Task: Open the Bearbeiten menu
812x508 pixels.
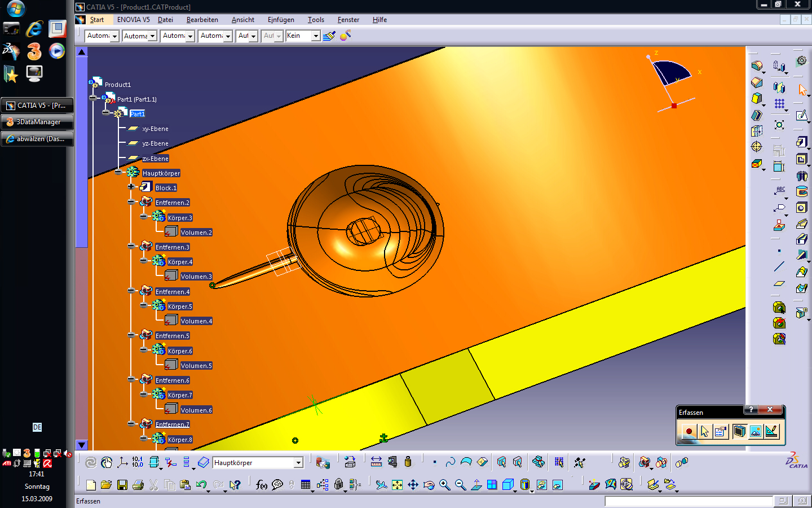Action: coord(202,20)
